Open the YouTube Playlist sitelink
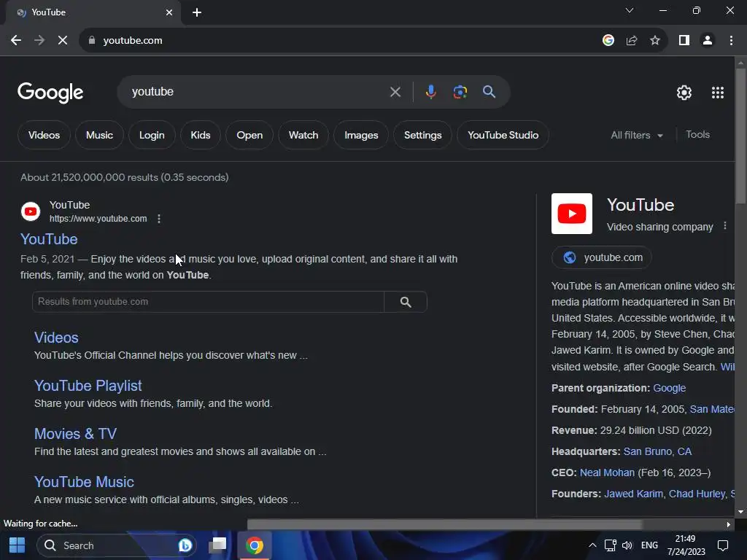This screenshot has height=560, width=747. pos(88,386)
